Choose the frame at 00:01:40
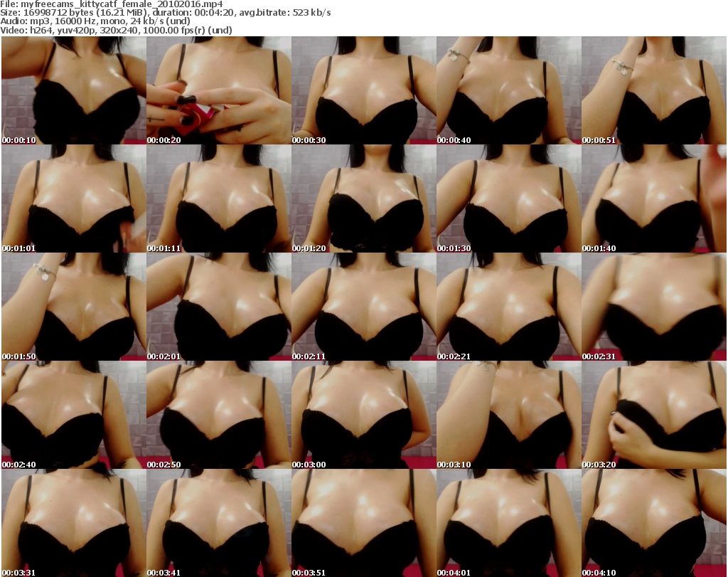This screenshot has height=577, width=728. click(x=654, y=198)
